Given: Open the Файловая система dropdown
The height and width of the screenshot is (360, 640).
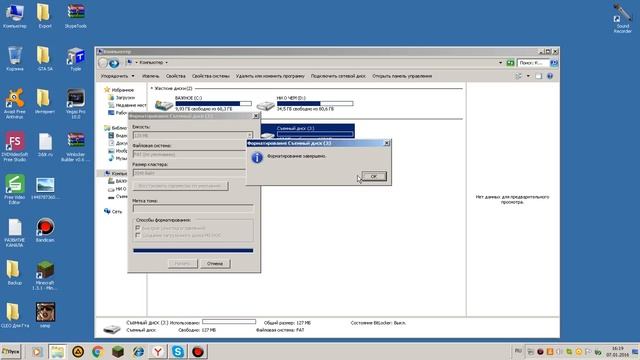Looking at the screenshot, I should click(x=189, y=154).
